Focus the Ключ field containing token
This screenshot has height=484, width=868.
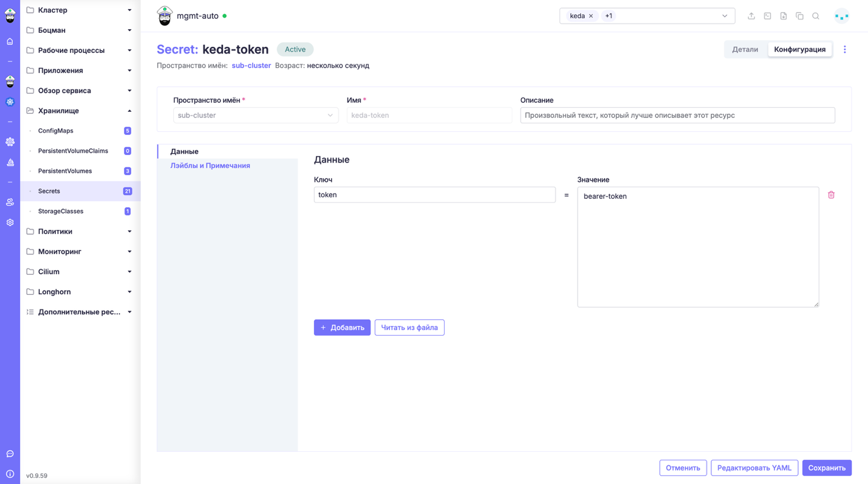click(434, 195)
